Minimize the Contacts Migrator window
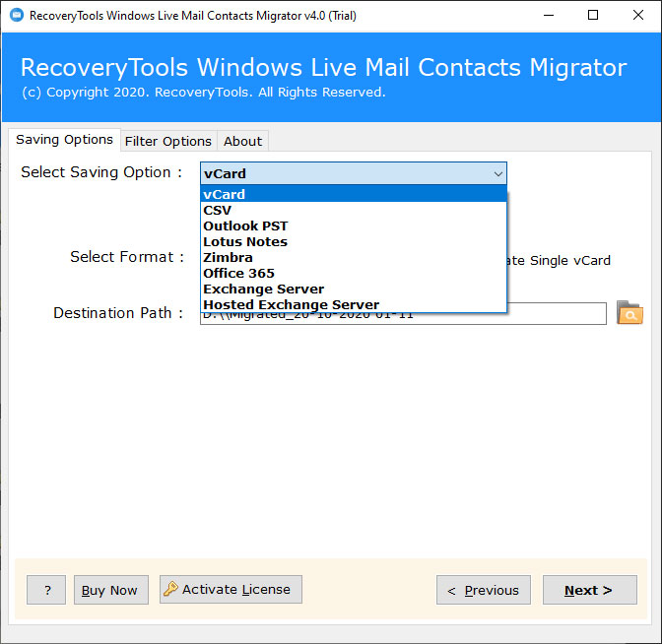 tap(549, 16)
